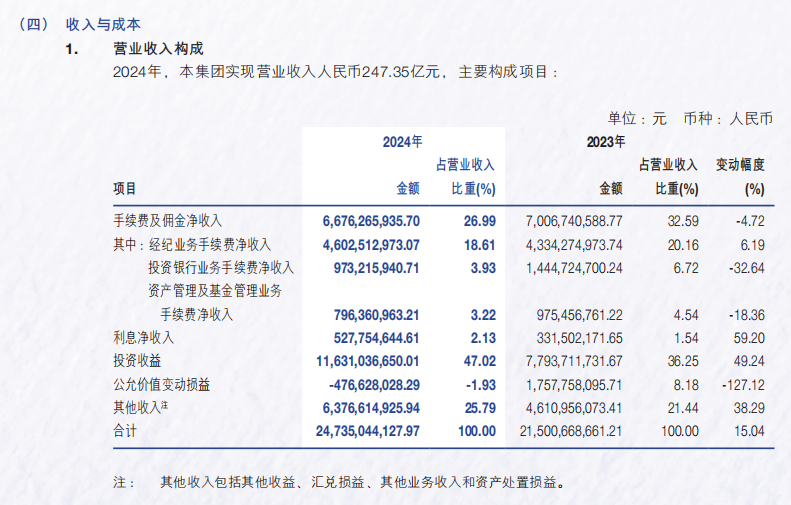Viewport: 791px width, 505px height.
Task: Click the sentence mentioning 247.35亿元
Action: point(335,72)
